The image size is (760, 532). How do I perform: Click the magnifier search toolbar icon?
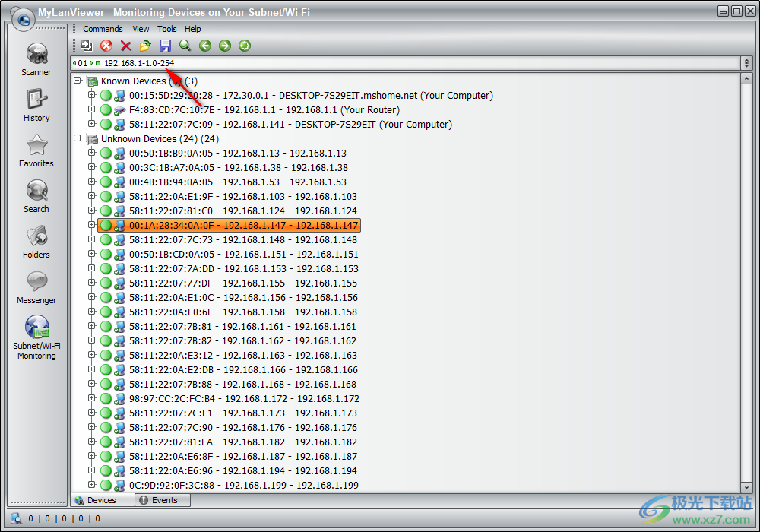coord(185,46)
